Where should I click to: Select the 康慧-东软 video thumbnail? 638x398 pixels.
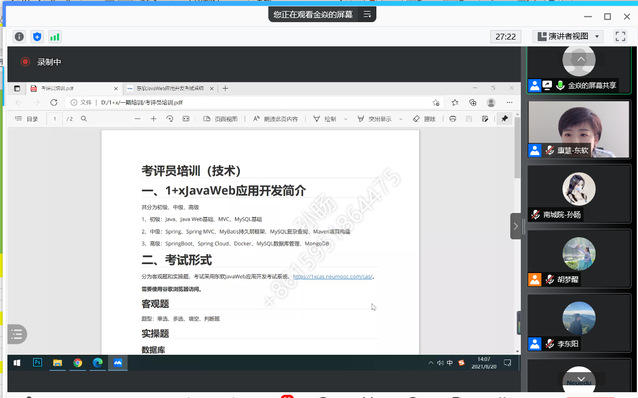click(x=579, y=129)
